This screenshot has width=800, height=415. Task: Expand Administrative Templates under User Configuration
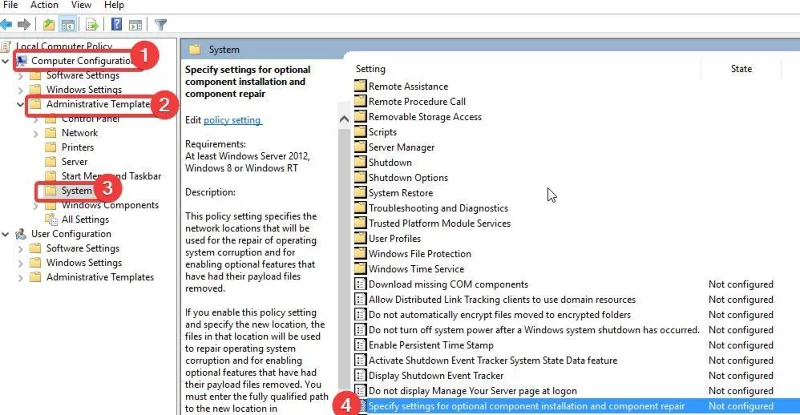pyautogui.click(x=20, y=278)
